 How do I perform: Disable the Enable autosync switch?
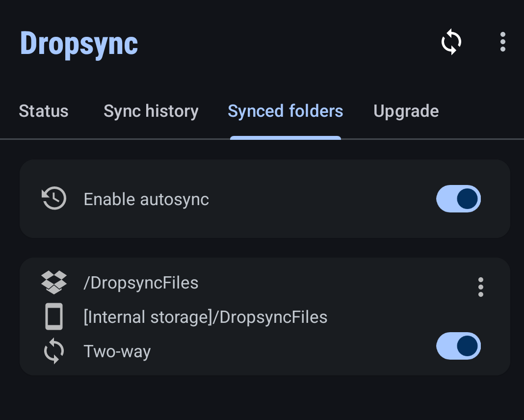coord(458,199)
